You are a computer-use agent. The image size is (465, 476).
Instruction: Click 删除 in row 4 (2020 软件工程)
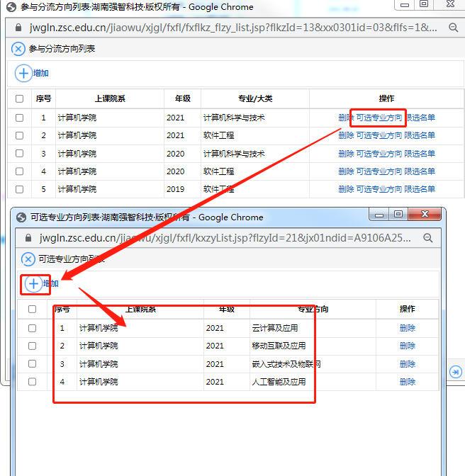(346, 171)
